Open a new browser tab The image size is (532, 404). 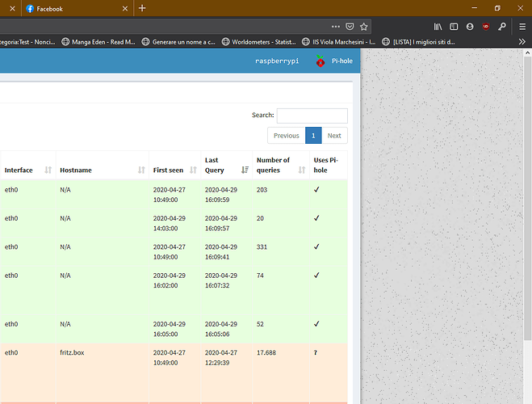(142, 8)
